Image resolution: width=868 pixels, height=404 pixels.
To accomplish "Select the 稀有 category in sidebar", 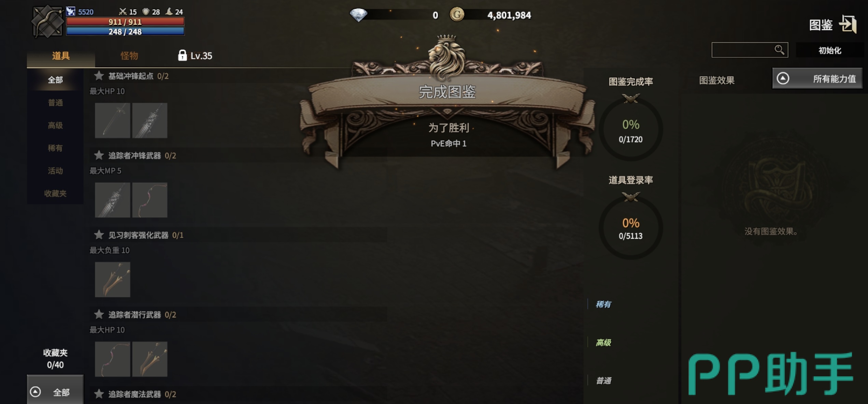I will (55, 148).
